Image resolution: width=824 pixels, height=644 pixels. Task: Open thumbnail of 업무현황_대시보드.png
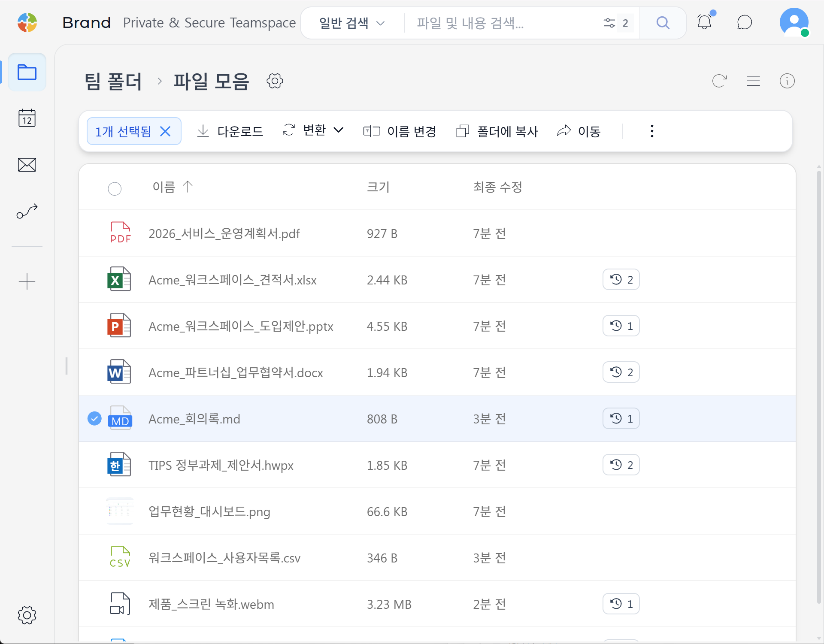pyautogui.click(x=120, y=511)
